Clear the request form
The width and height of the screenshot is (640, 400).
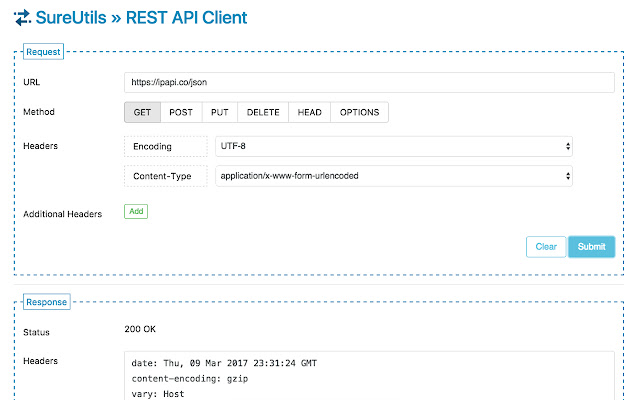546,247
